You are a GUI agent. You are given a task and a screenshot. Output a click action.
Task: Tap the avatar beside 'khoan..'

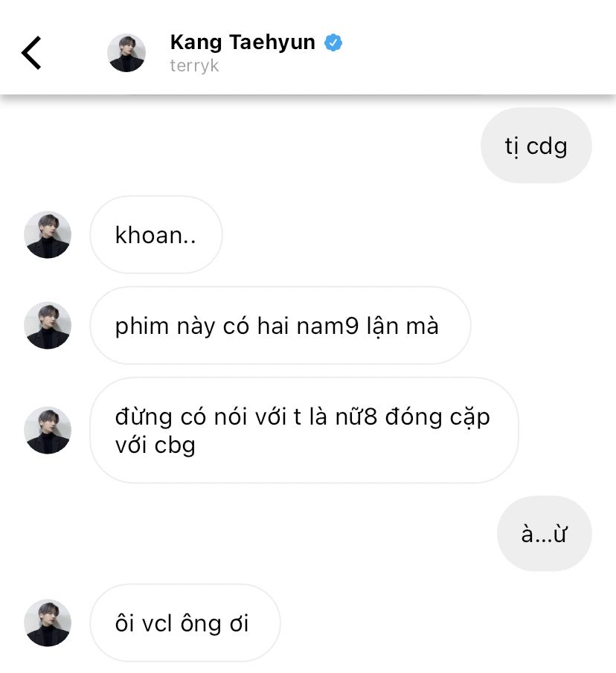pyautogui.click(x=48, y=235)
